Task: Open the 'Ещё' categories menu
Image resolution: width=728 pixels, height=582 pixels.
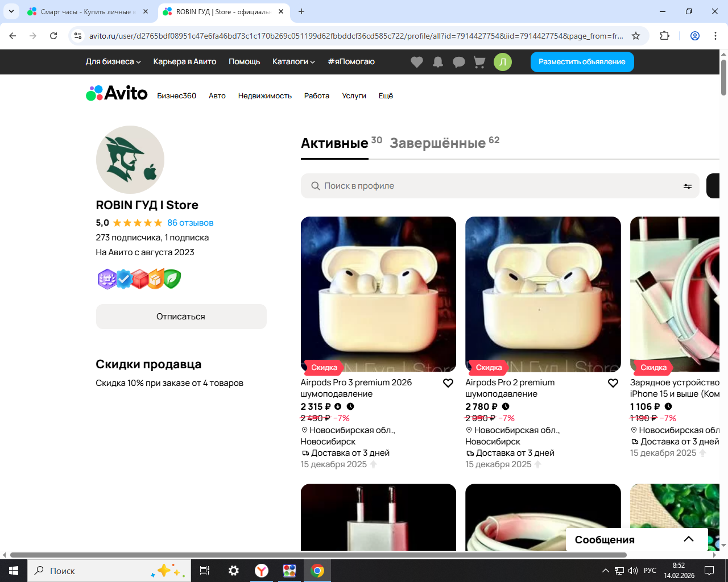Action: (x=386, y=96)
